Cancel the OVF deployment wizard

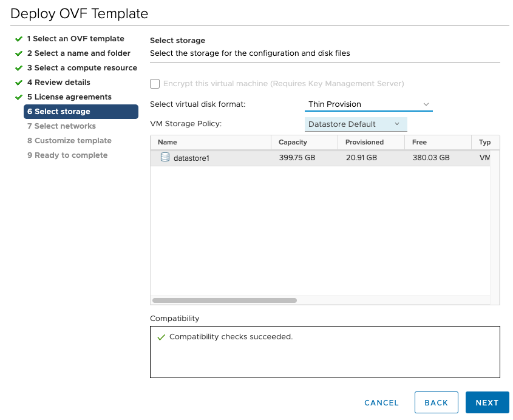coord(381,402)
